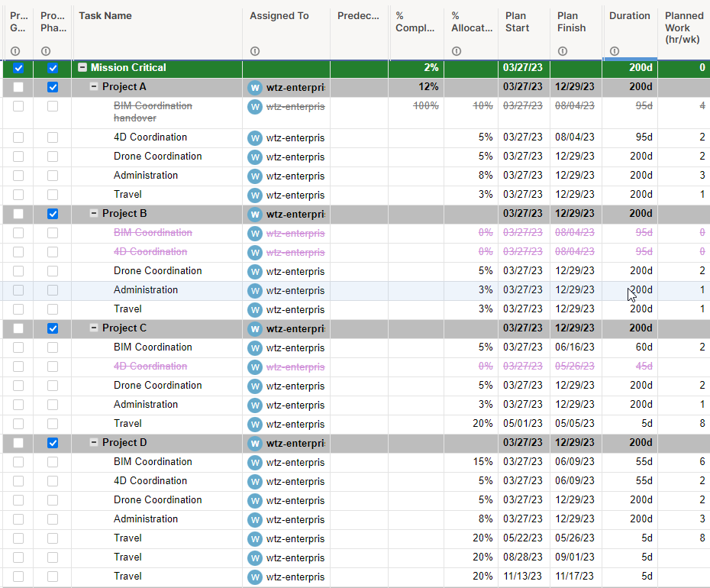The image size is (710, 588).
Task: Click the avatar next to BIM Coordination in Project D
Action: [255, 462]
